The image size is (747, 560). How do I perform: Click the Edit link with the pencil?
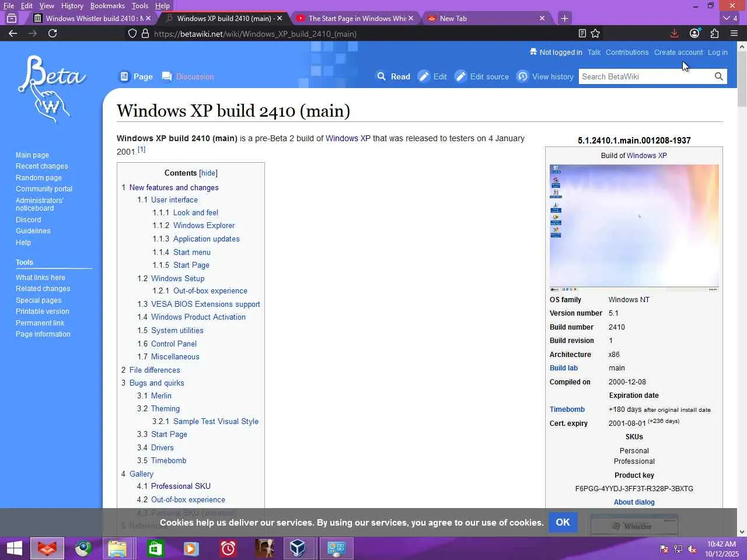[440, 76]
